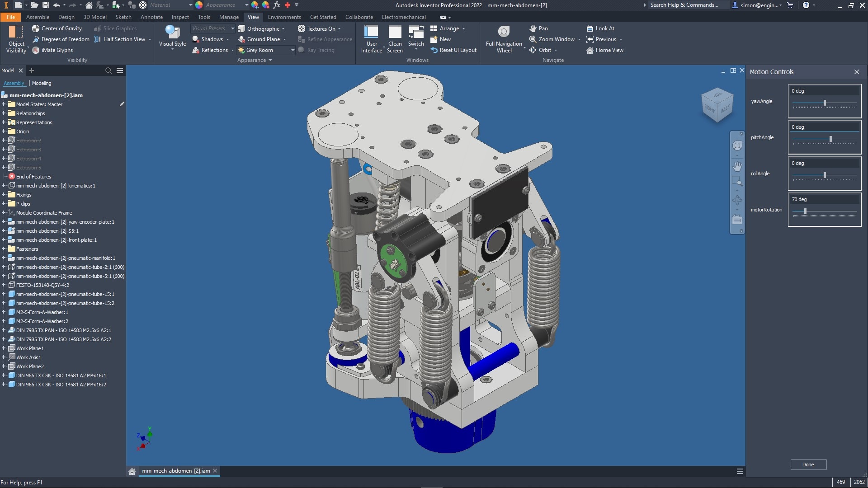Click User Interface button
The height and width of the screenshot is (488, 868).
click(371, 39)
